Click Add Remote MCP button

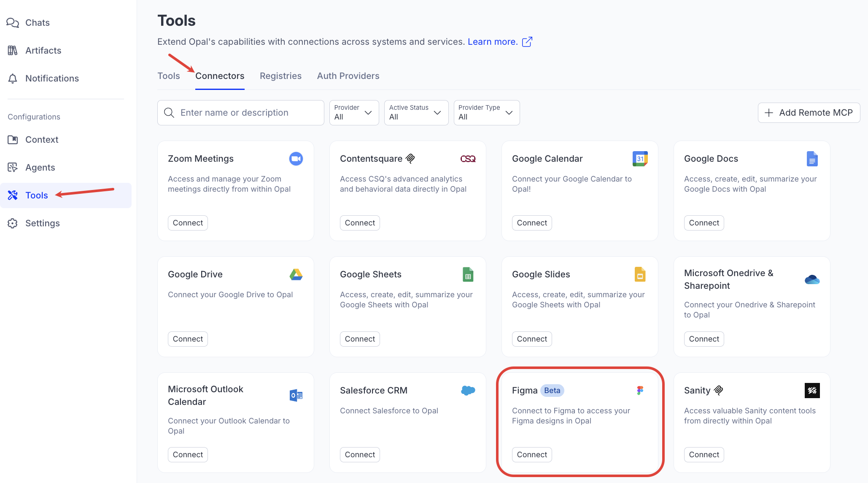809,113
